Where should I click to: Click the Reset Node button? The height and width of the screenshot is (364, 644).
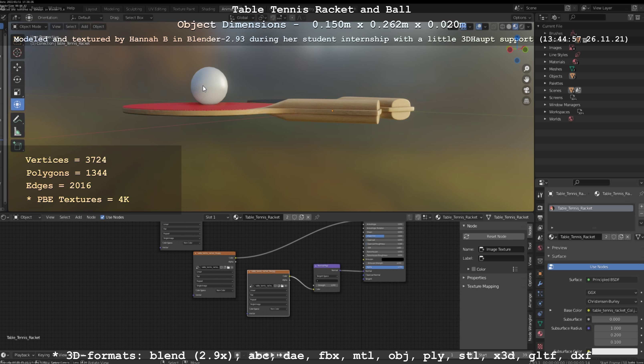point(494,236)
